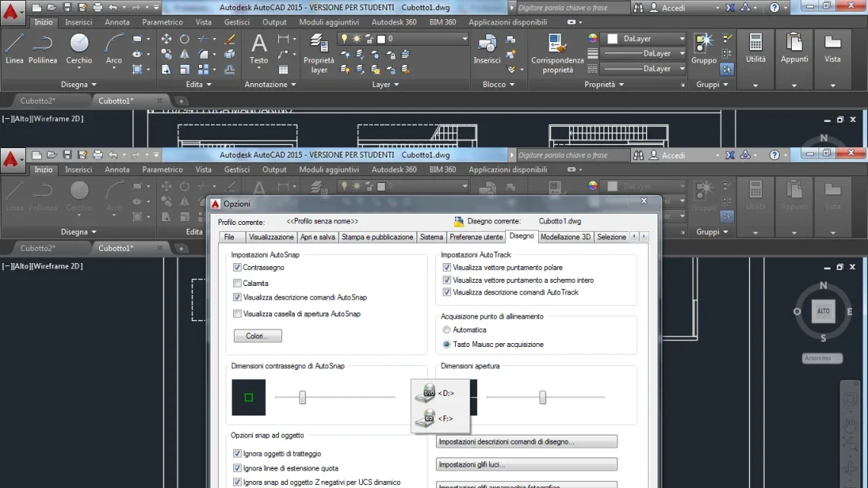Expand the Blocco panel in top ribbon
Screen dimensions: 868x488
pyautogui.click(x=498, y=84)
